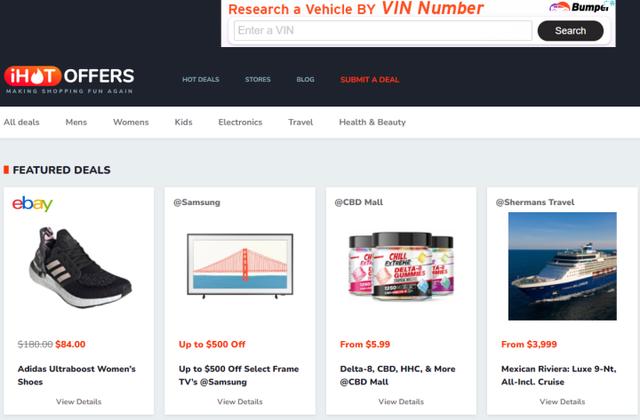This screenshot has width=640, height=420.
Task: Select the Health & Beauty category
Action: pyautogui.click(x=372, y=122)
